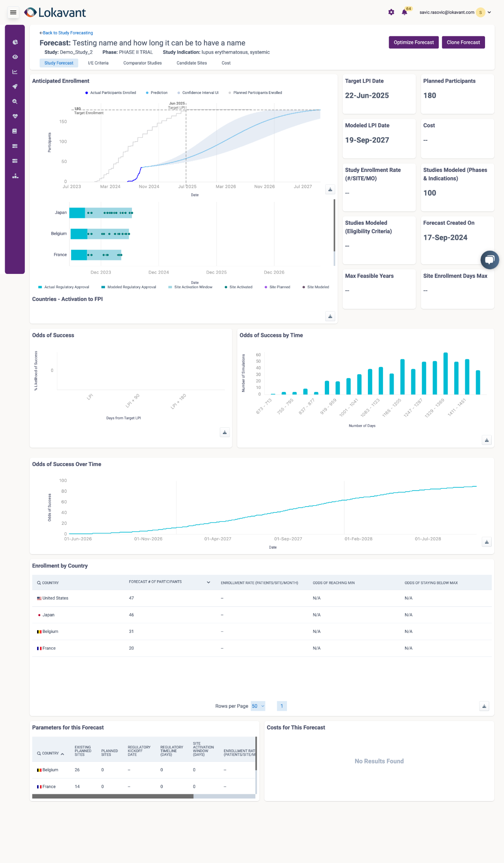Search COUNTRY column in Parameters table

[39, 753]
